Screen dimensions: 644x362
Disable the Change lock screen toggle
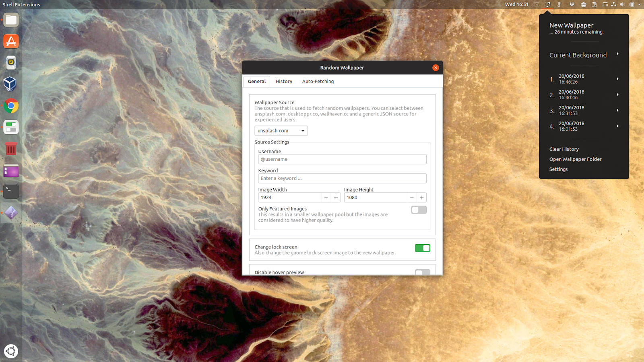tap(423, 248)
